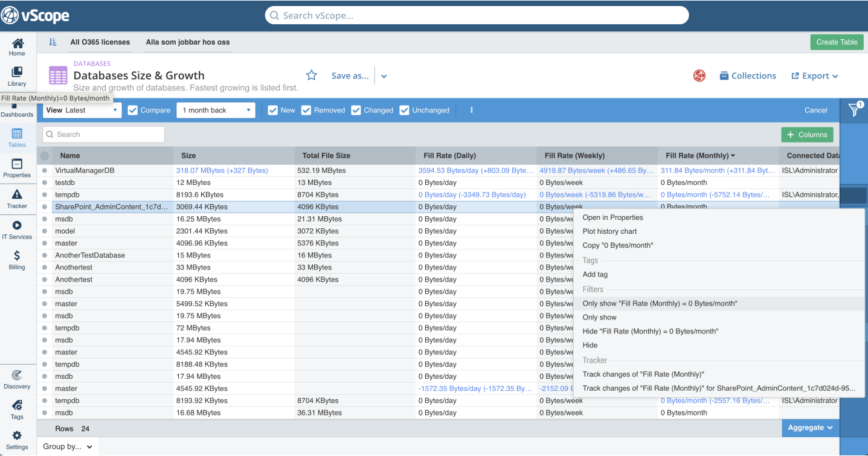Open the Aggregate dropdown
Viewport: 868px width, 456px height.
(x=810, y=428)
